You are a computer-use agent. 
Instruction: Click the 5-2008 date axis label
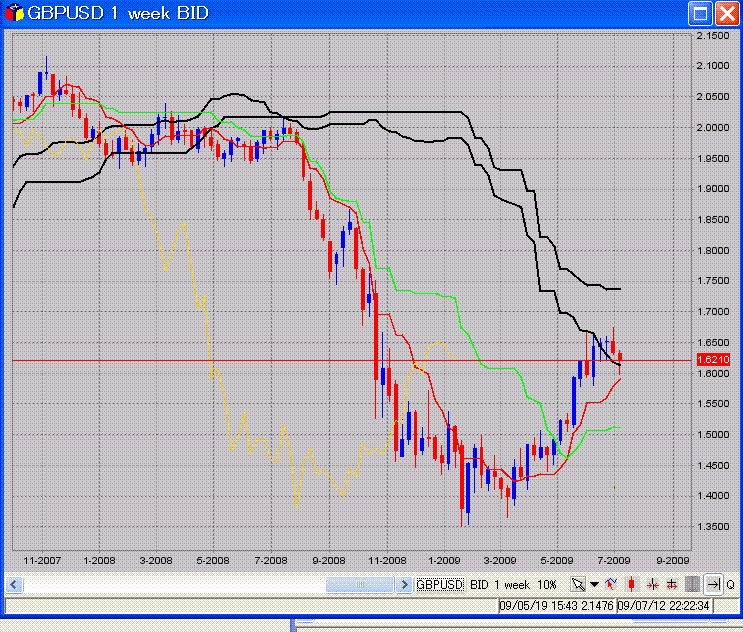pos(213,560)
